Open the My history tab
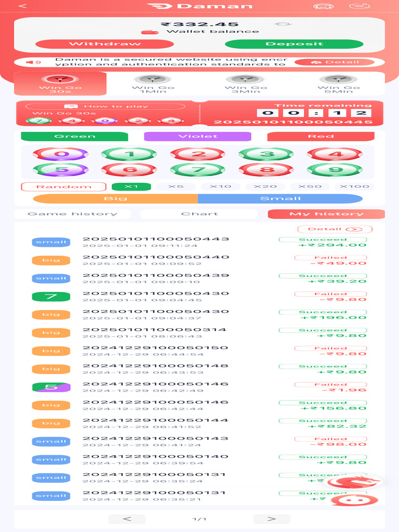 [x=326, y=214]
